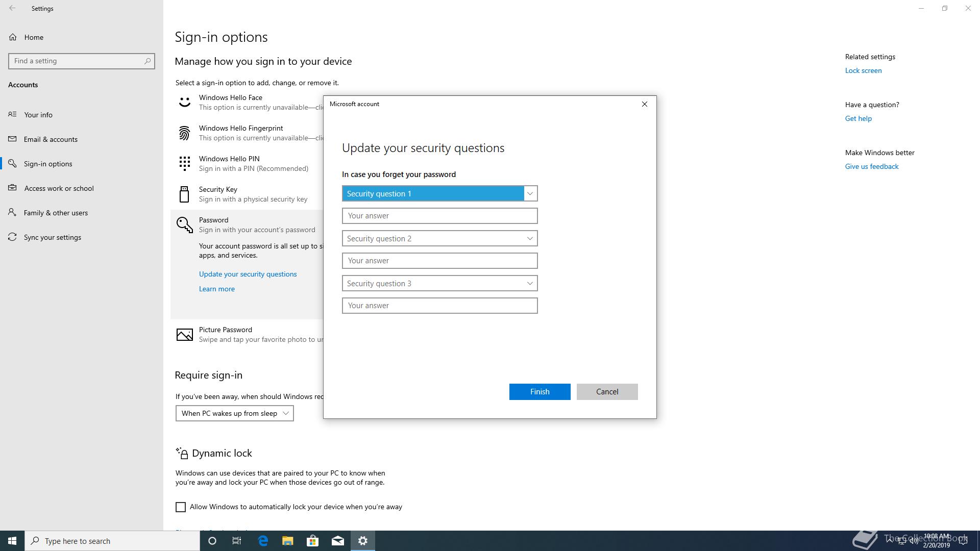This screenshot has width=980, height=551.
Task: Click the Windows Hello PIN keypad icon
Action: 184,164
